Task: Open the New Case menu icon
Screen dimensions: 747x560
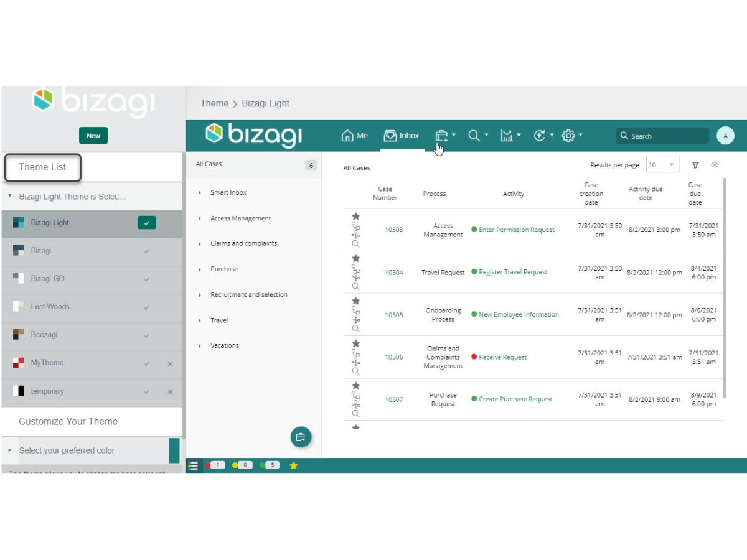Action: [x=444, y=136]
